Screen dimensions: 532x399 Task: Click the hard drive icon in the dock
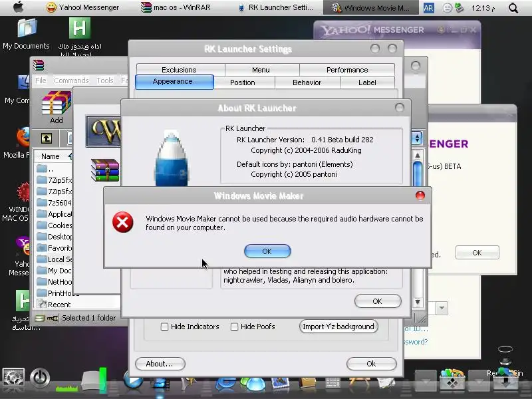[91, 380]
